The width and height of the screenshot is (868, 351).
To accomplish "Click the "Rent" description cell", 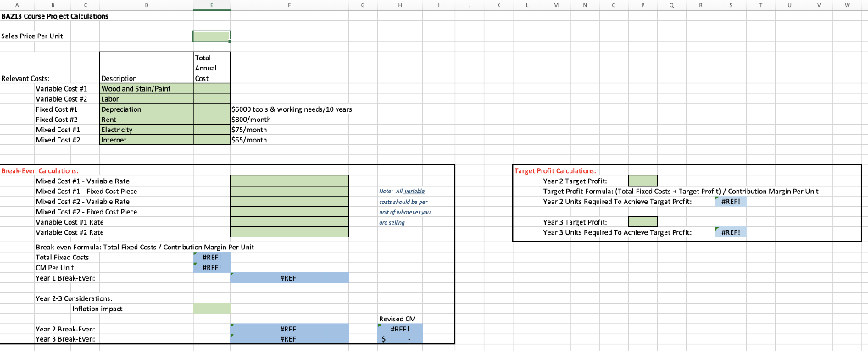I will tap(147, 120).
